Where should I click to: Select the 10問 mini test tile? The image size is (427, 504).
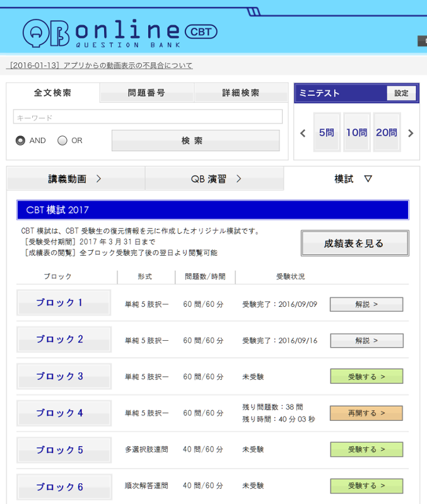pos(356,132)
